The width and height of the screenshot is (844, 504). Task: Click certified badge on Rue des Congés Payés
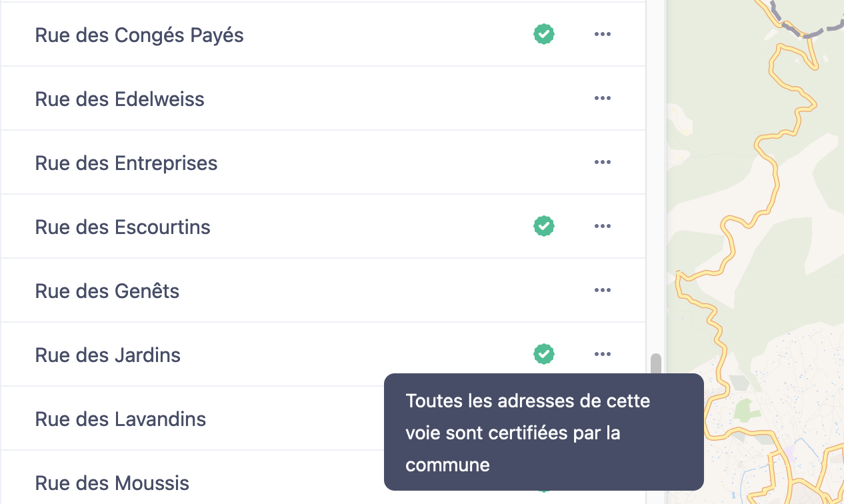click(544, 34)
